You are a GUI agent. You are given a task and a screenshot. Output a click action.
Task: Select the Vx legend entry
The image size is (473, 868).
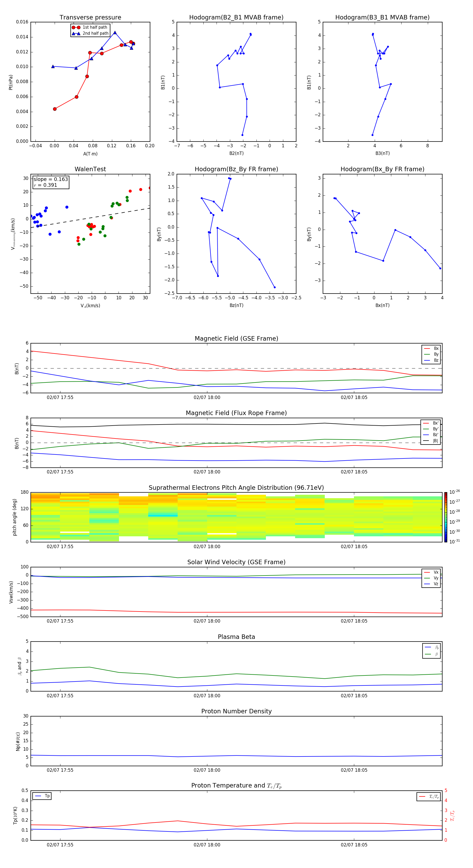click(x=431, y=572)
